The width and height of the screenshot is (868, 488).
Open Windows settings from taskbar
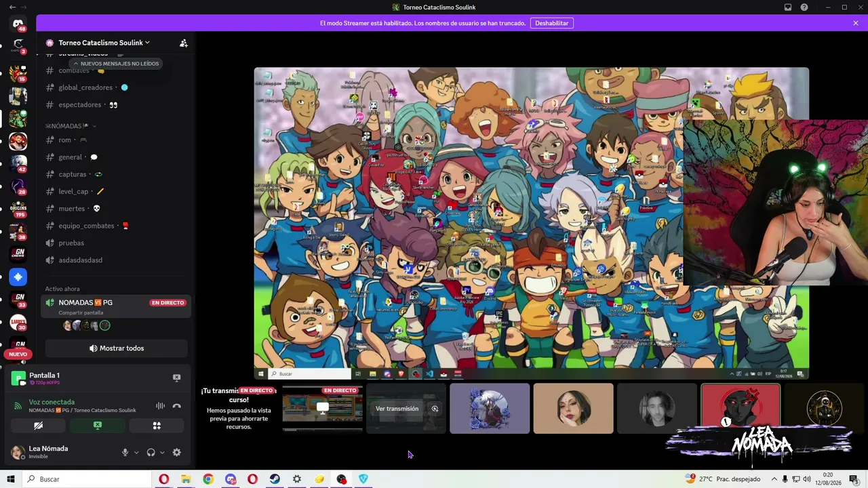(297, 479)
